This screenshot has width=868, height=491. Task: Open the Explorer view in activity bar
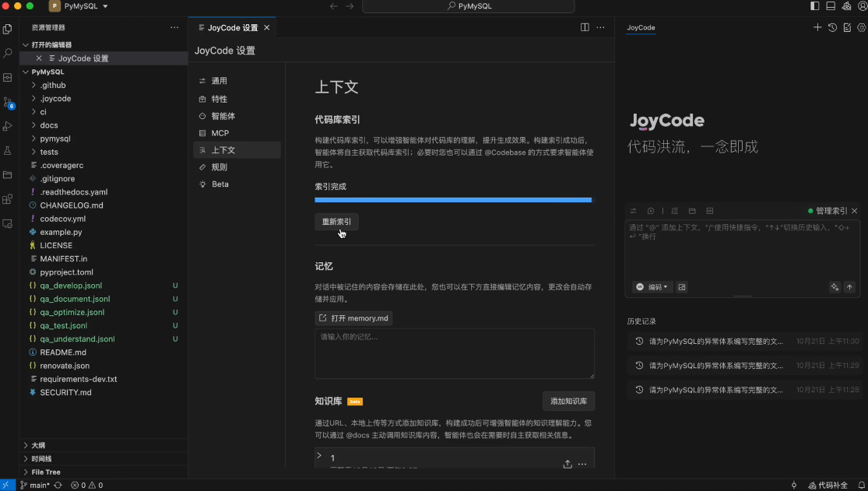pyautogui.click(x=7, y=30)
